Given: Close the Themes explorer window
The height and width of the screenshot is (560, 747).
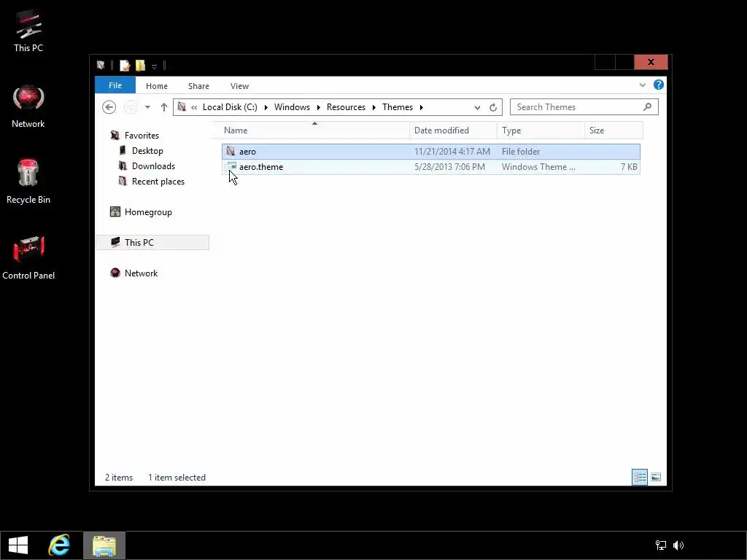Looking at the screenshot, I should coord(651,62).
